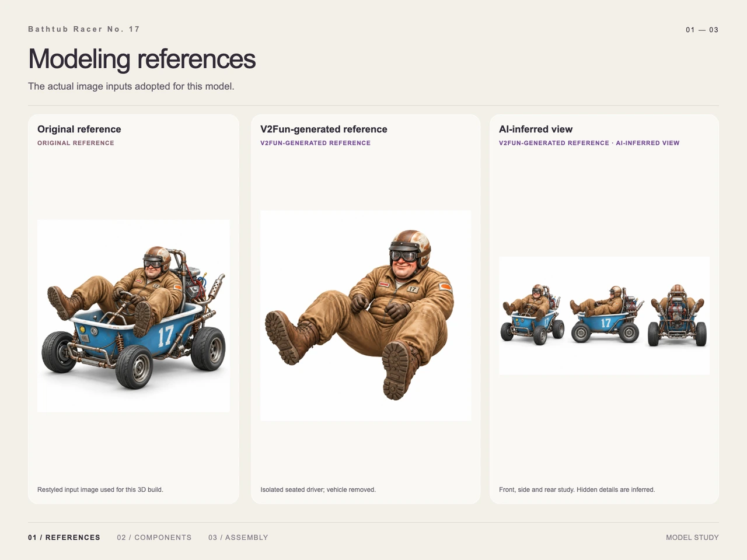Select the caption about hidden details being inferred
747x560 pixels.
(577, 489)
